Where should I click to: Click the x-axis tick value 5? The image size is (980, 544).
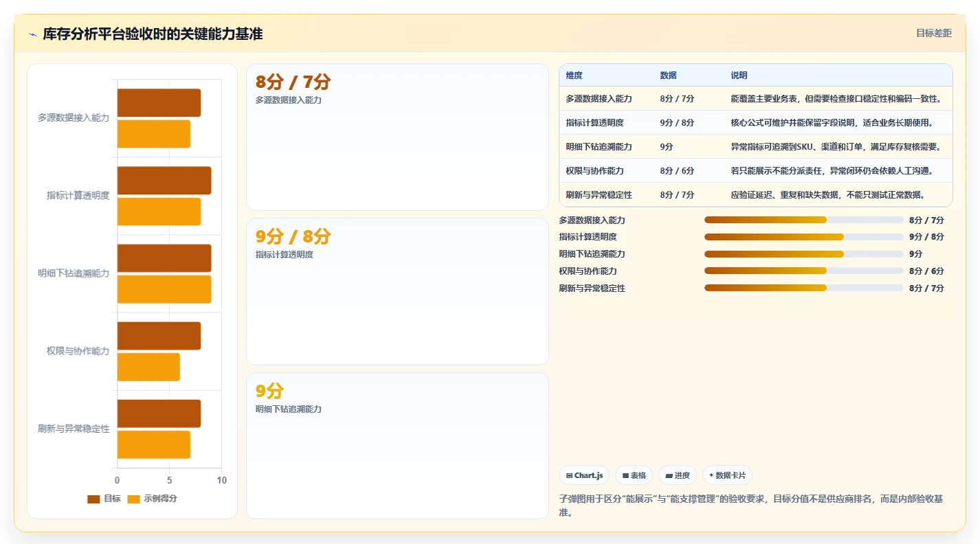169,480
